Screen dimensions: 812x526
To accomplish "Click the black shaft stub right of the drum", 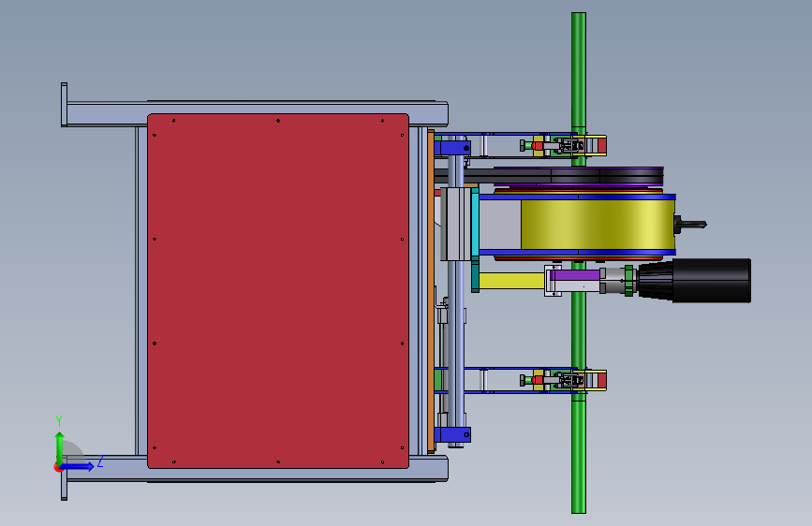I will pyautogui.click(x=691, y=225).
